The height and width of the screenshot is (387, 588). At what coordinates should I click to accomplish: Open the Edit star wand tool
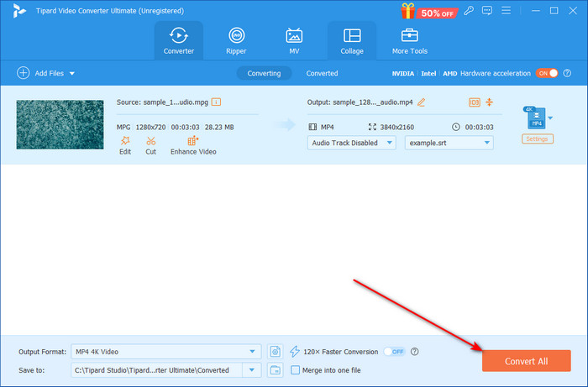coord(125,145)
